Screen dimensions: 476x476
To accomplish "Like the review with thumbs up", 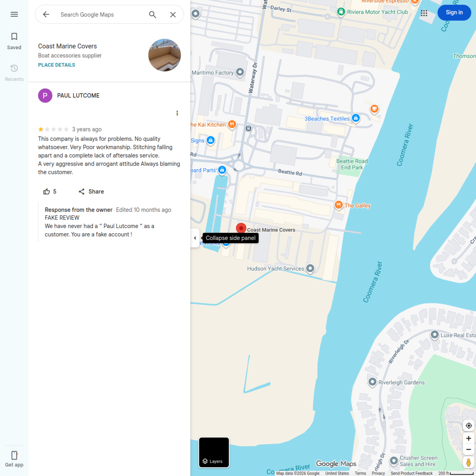I will 50,191.
